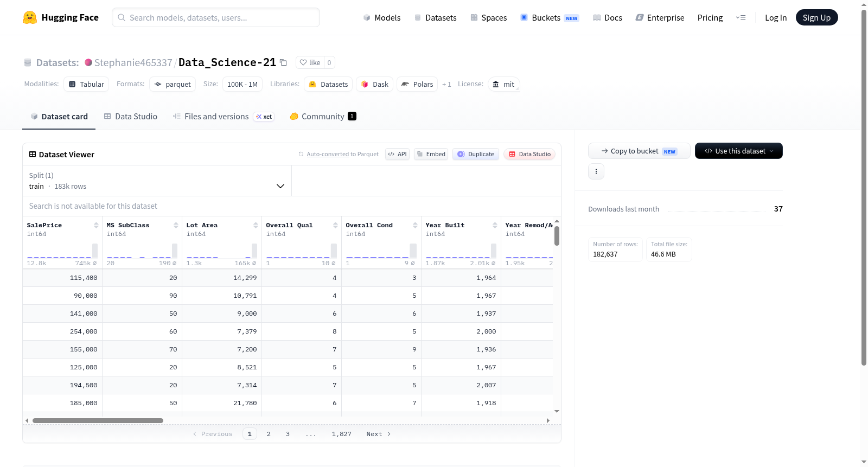Focus the search models, datasets, users field

[x=216, y=17]
